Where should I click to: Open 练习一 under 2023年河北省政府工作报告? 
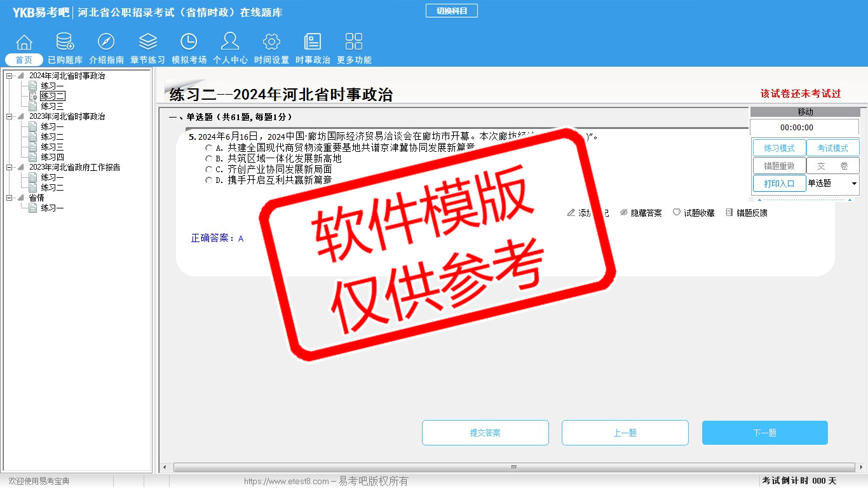pyautogui.click(x=53, y=178)
